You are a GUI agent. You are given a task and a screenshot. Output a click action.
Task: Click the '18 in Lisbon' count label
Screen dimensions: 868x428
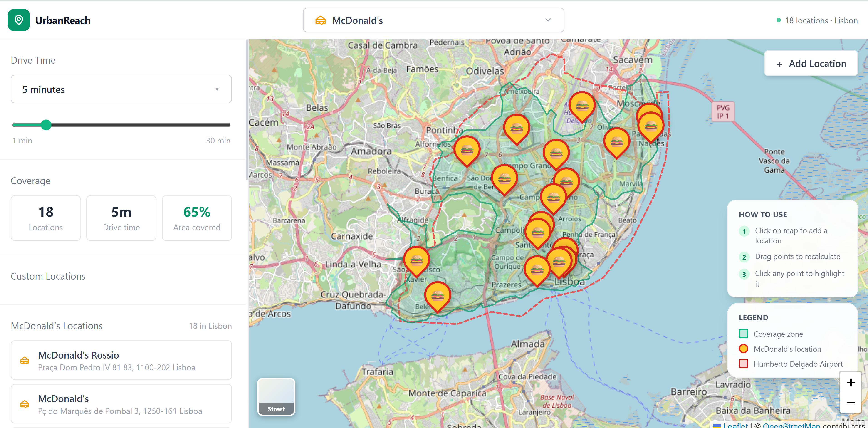pos(210,326)
